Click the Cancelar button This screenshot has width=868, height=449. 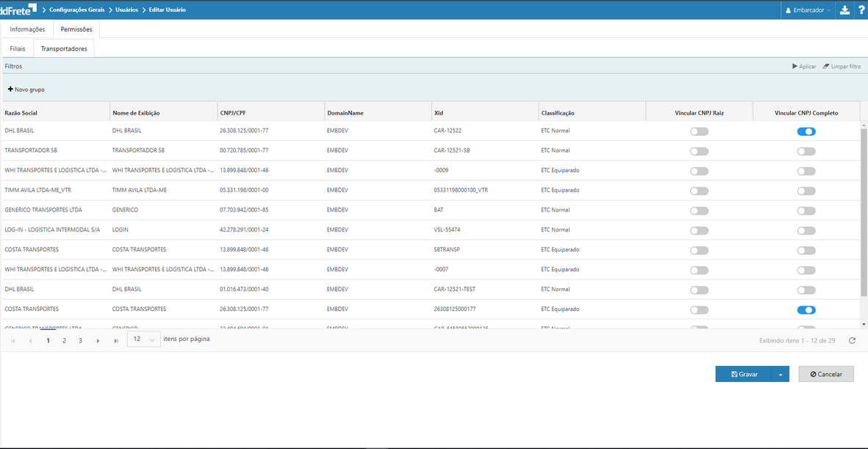(x=826, y=374)
